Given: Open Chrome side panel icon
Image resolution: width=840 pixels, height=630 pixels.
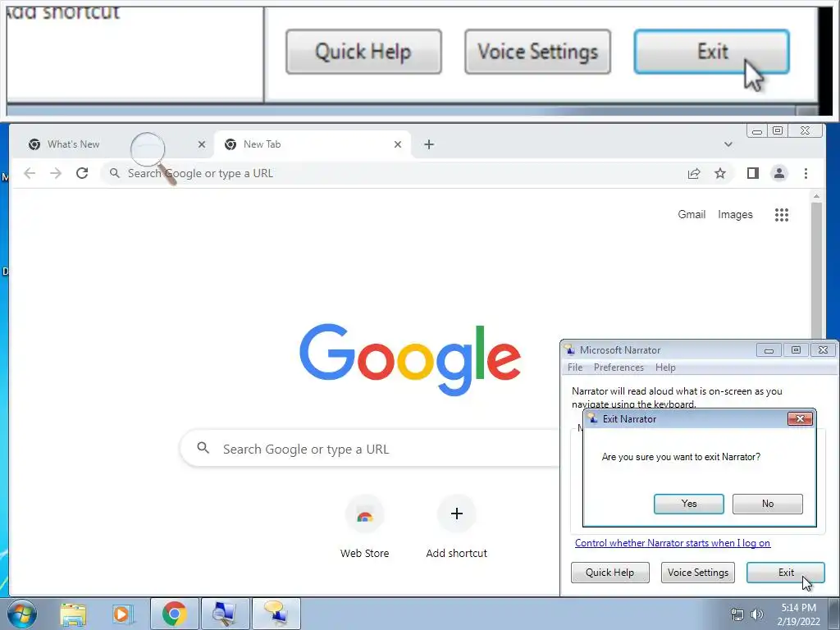Looking at the screenshot, I should click(753, 173).
